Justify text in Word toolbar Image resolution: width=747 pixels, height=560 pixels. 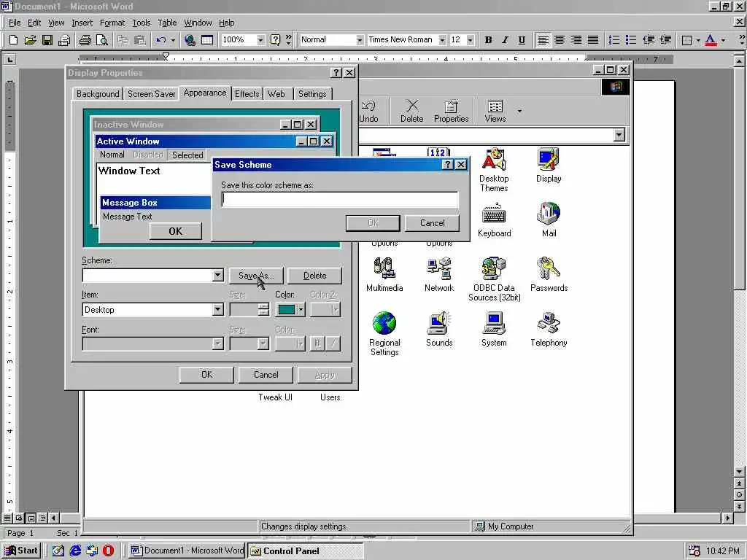tap(593, 40)
